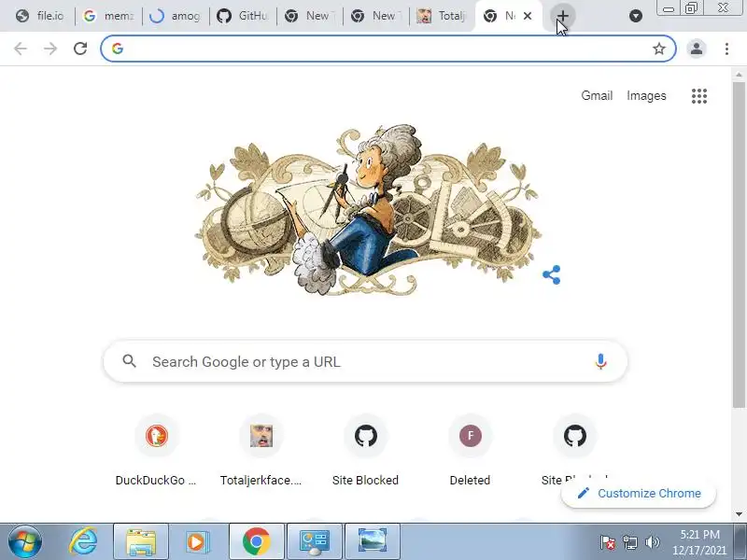The height and width of the screenshot is (560, 747).
Task: Open the Gmail link
Action: click(597, 96)
